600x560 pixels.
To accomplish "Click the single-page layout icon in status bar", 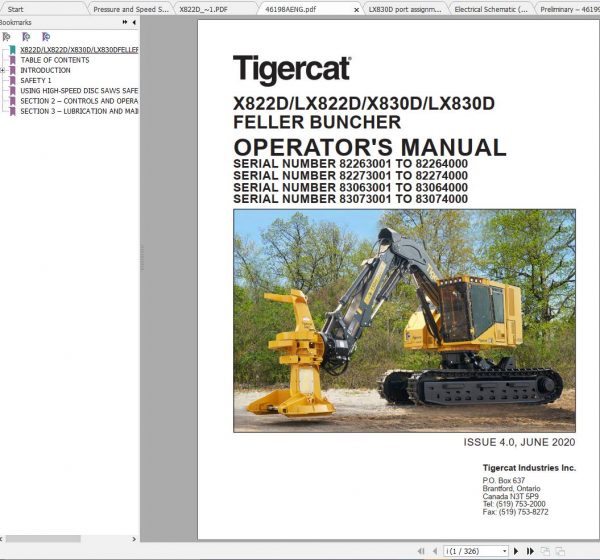I will [545, 551].
